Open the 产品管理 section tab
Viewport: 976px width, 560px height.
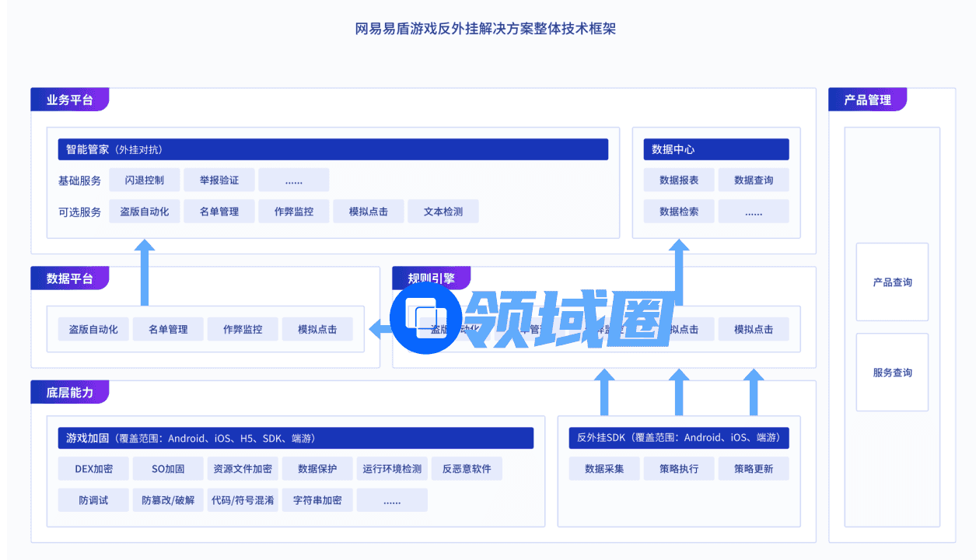[867, 100]
